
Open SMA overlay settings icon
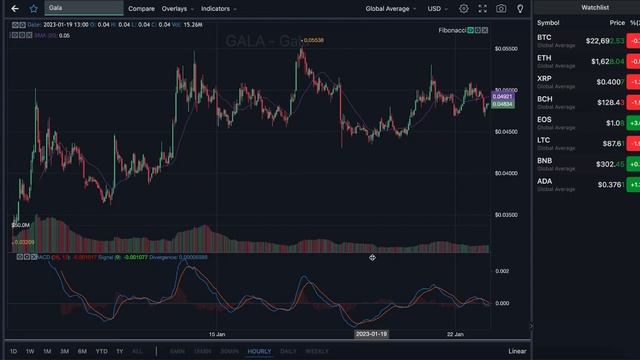click(x=22, y=36)
